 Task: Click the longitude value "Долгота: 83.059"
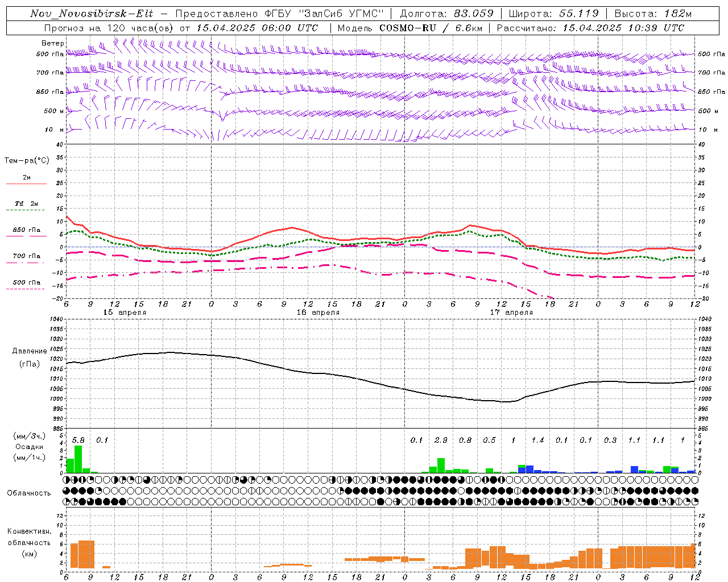446,14
